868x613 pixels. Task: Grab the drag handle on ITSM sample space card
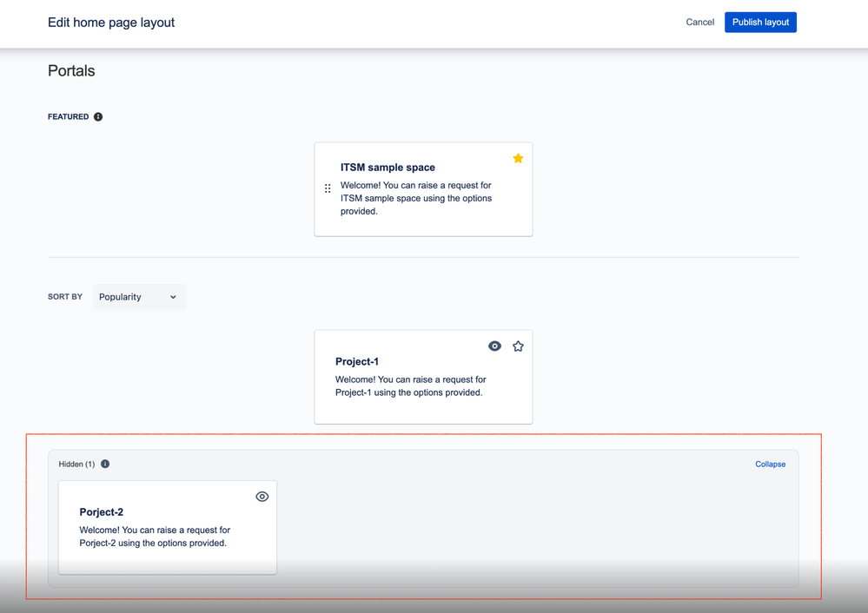click(328, 188)
